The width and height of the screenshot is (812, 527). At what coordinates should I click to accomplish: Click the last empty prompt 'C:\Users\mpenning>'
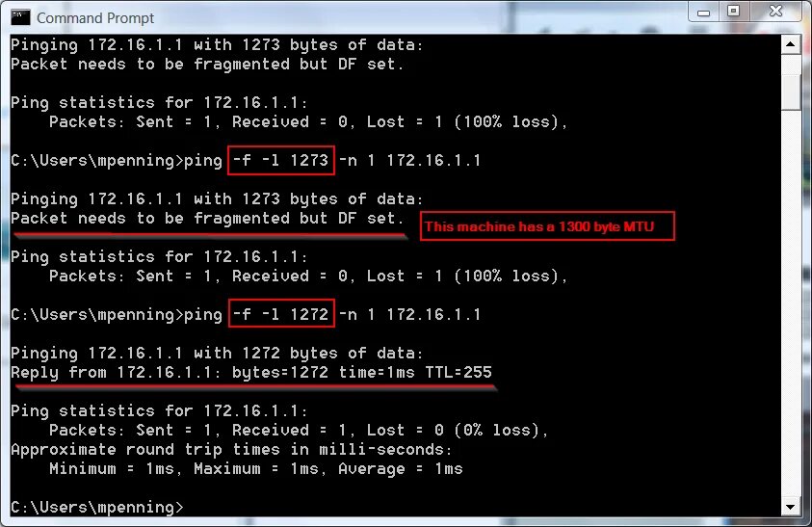coord(97,508)
